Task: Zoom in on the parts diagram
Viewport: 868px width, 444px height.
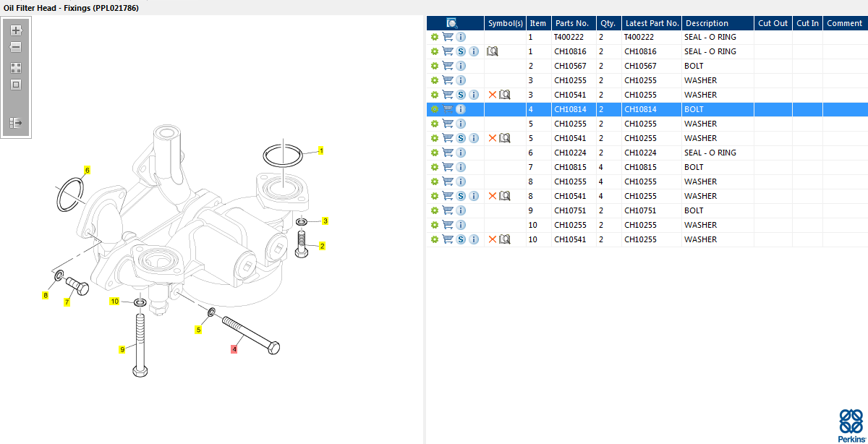Action: [16, 30]
